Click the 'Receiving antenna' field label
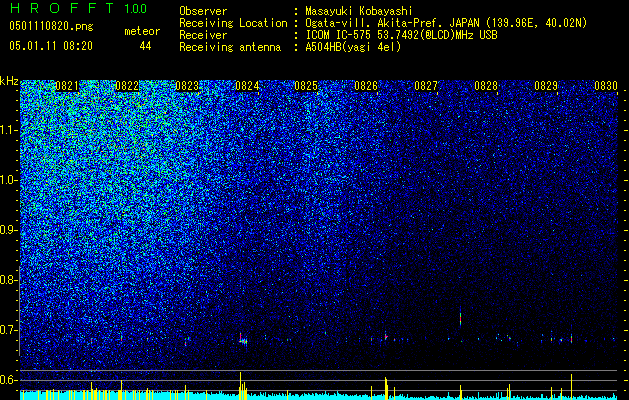 [230, 47]
